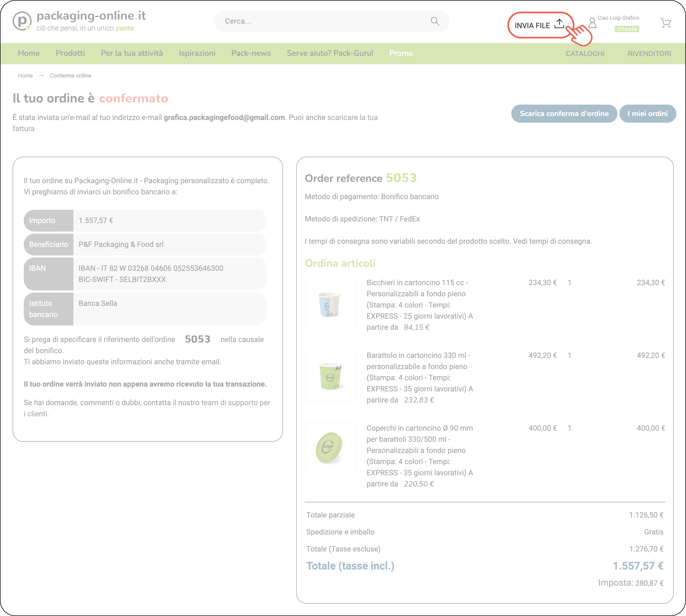
Task: Open the CATALOGHI link
Action: pyautogui.click(x=585, y=54)
